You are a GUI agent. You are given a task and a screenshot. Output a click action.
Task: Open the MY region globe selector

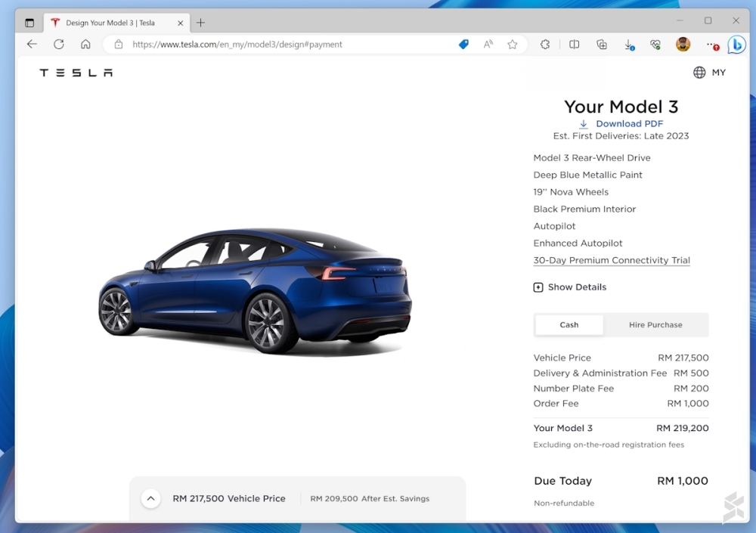pos(708,73)
